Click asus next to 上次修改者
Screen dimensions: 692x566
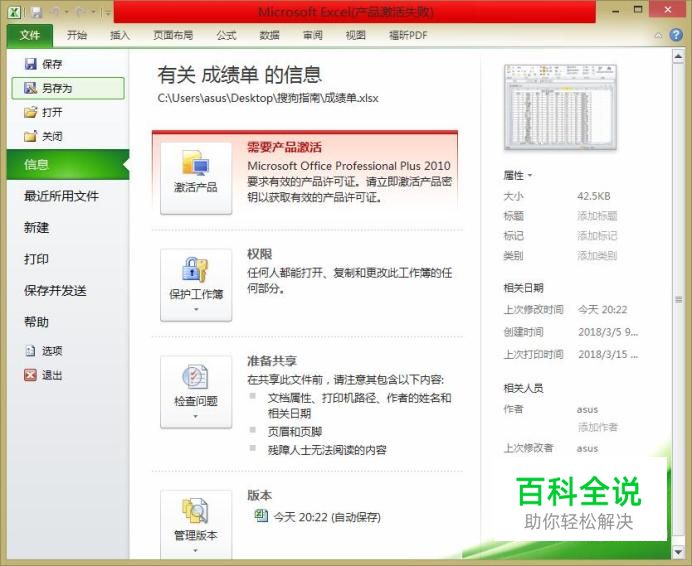587,449
